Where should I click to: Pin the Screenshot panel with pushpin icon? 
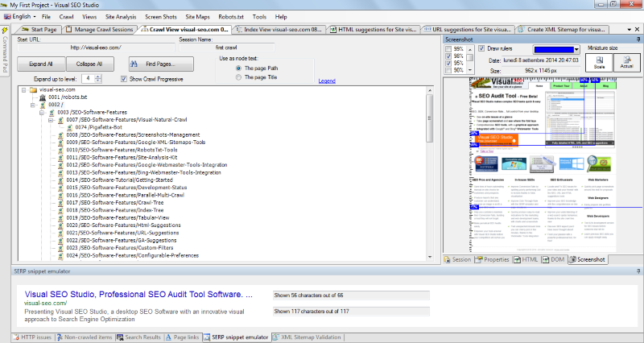(x=638, y=39)
